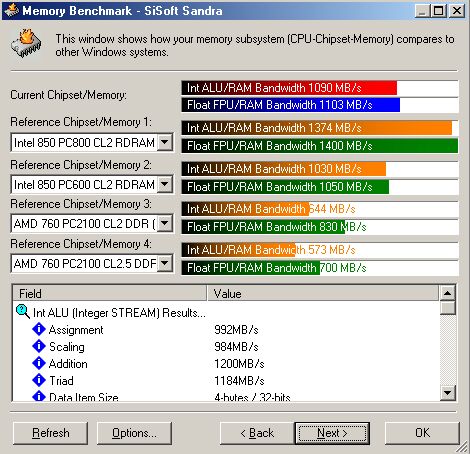Click the red Int ALU 1090 MB/s bar

pos(289,88)
